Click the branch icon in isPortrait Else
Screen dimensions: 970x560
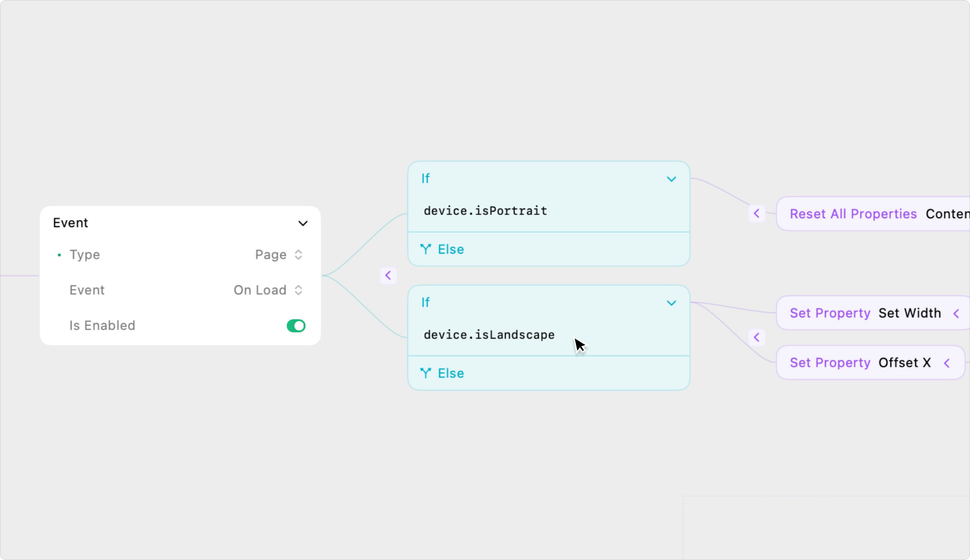tap(426, 249)
